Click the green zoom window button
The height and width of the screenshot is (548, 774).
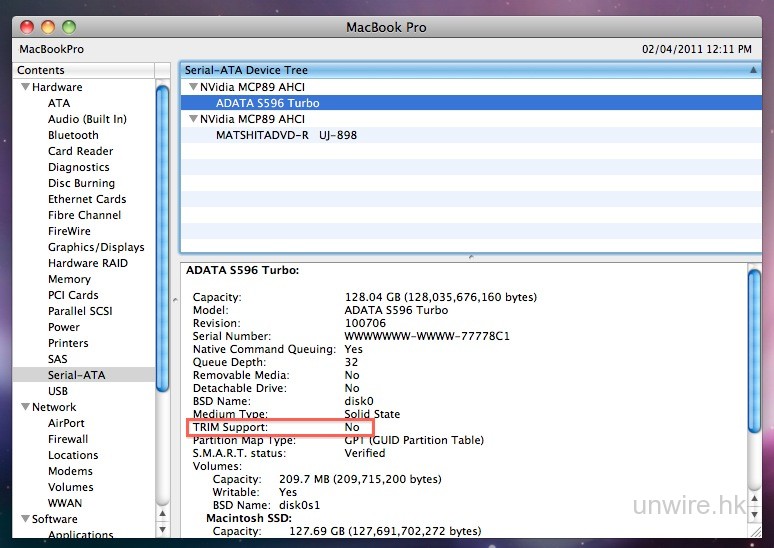tap(68, 27)
